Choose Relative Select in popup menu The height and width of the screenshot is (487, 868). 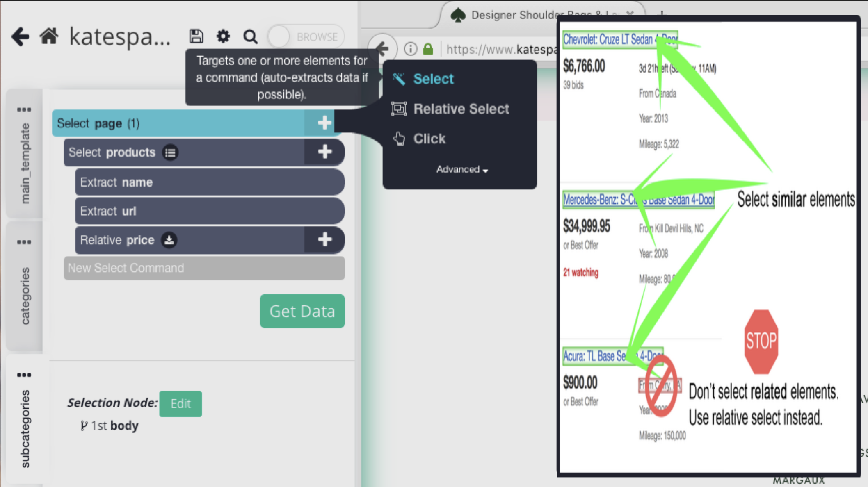click(x=461, y=109)
